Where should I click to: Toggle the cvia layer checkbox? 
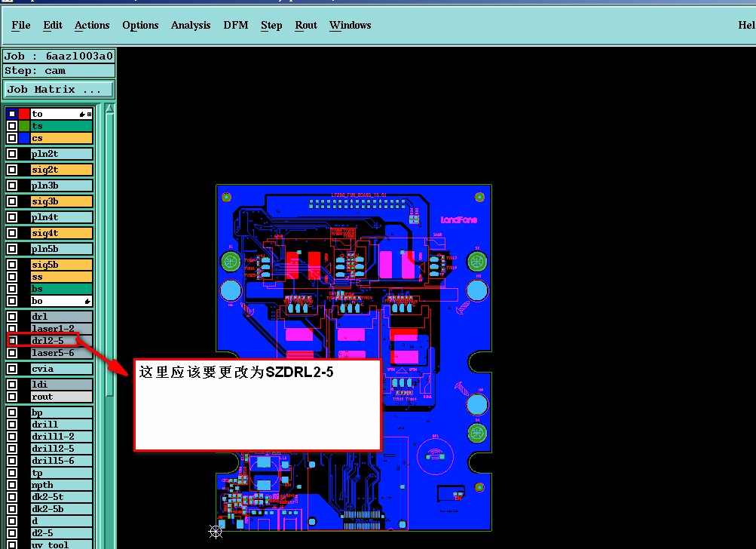tap(12, 369)
